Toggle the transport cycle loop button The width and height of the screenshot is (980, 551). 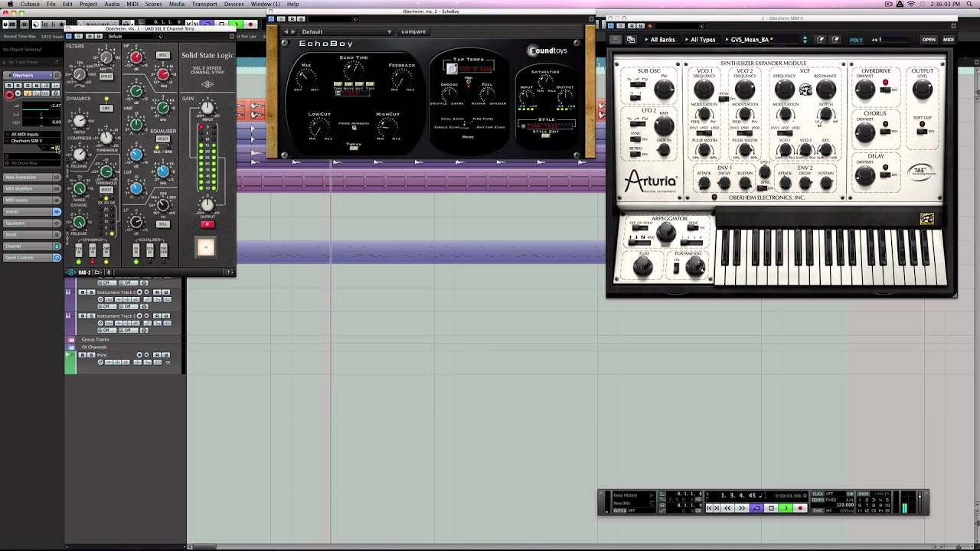756,508
